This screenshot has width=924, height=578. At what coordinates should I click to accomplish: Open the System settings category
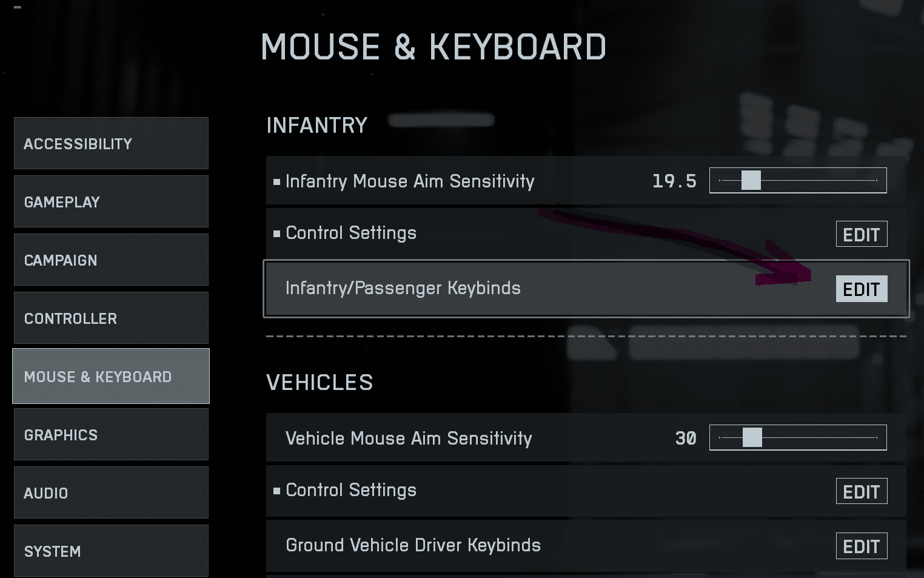111,551
